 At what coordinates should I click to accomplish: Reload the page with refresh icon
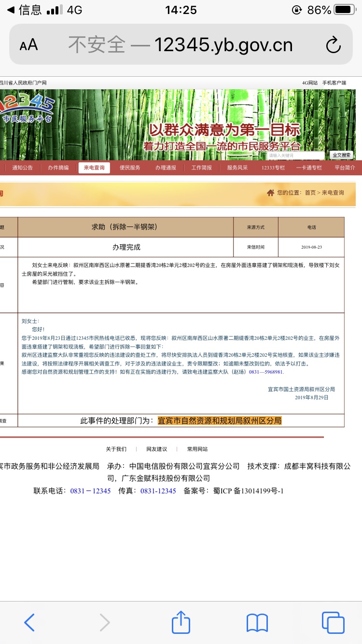coord(333,45)
